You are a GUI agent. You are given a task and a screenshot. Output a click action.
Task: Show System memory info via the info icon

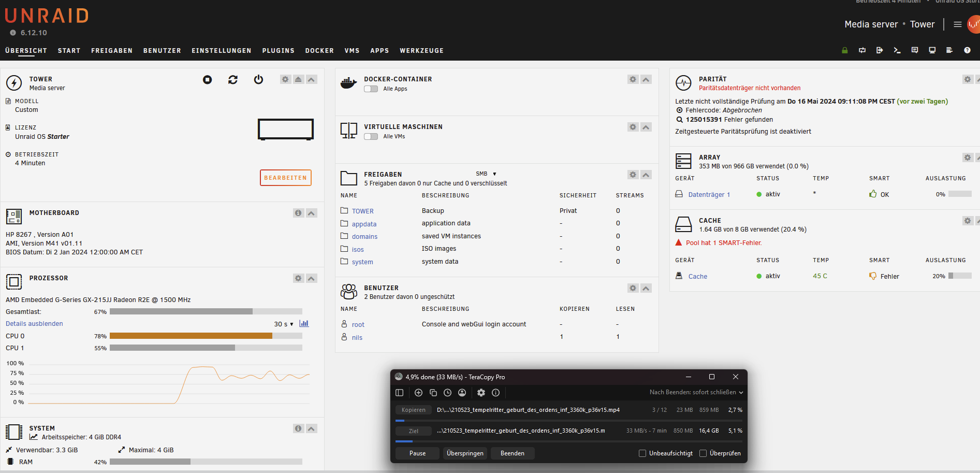(298, 428)
